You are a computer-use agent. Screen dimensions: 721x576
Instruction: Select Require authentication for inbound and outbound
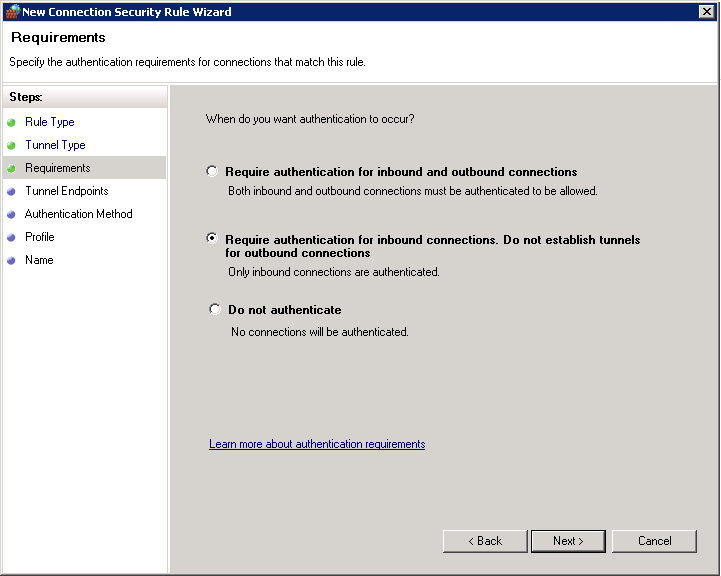click(212, 171)
